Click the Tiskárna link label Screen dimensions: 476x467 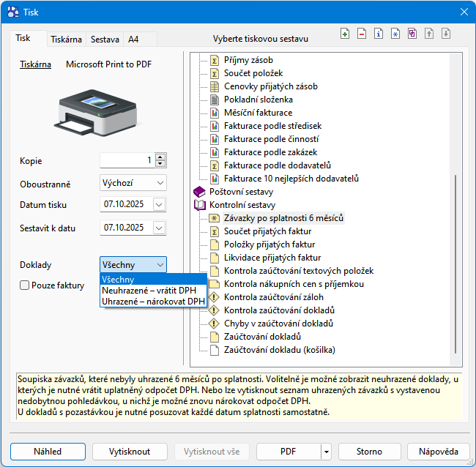35,64
